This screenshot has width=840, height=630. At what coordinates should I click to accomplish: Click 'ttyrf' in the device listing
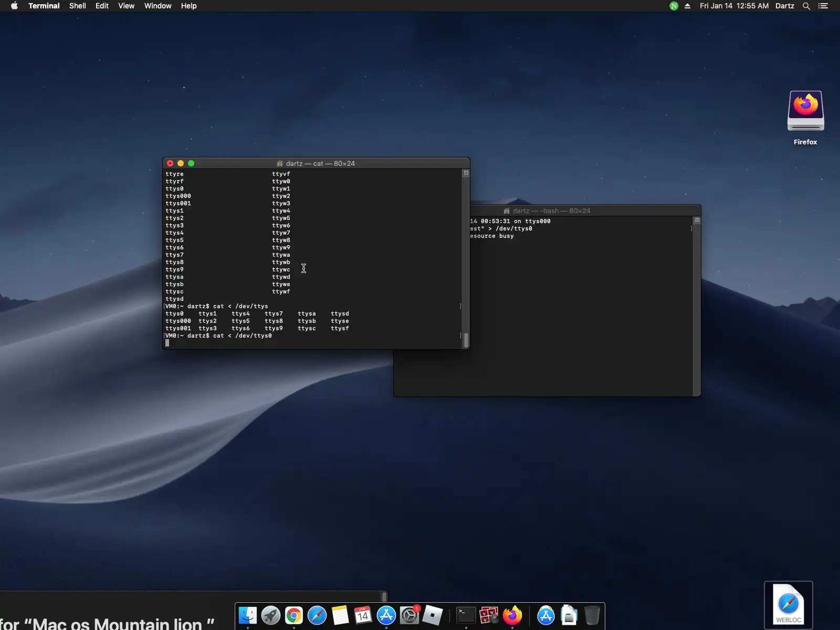tap(174, 181)
